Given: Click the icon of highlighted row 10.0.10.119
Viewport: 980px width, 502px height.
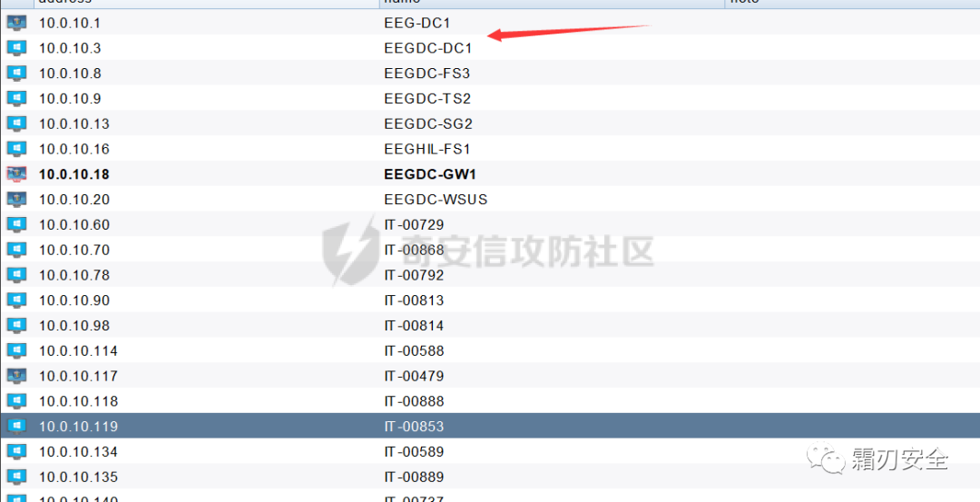Looking at the screenshot, I should [16, 426].
